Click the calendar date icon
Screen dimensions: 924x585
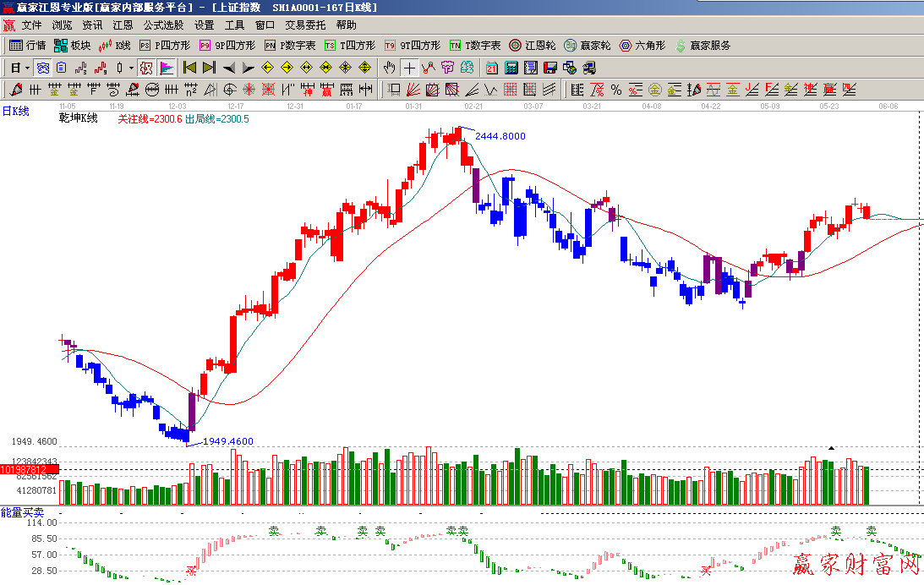[x=491, y=68]
